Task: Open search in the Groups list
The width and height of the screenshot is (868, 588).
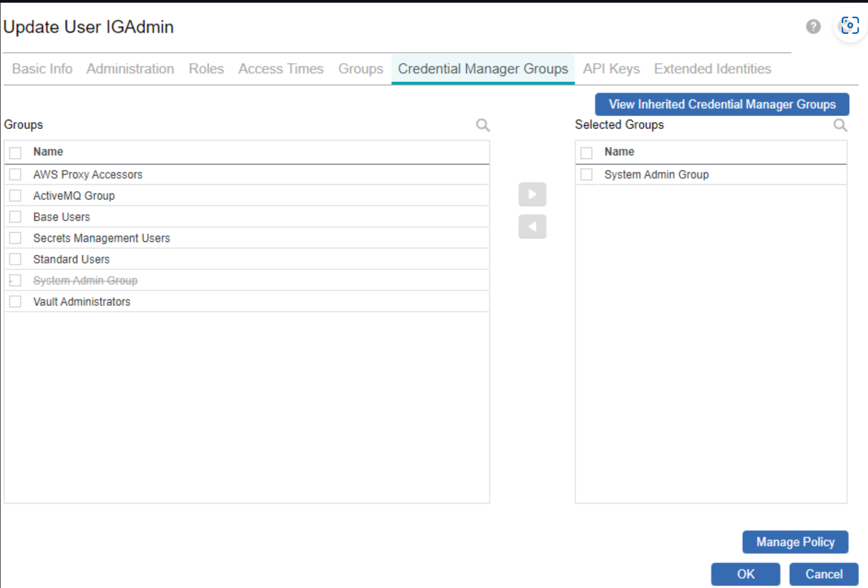Action: coord(482,125)
